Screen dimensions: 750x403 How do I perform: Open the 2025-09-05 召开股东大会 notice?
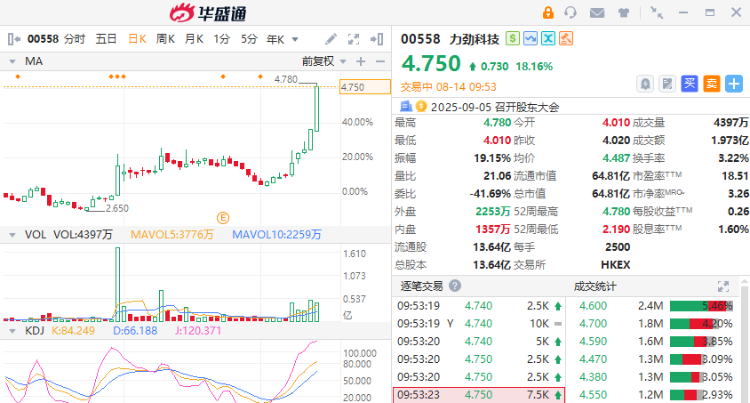[x=495, y=107]
